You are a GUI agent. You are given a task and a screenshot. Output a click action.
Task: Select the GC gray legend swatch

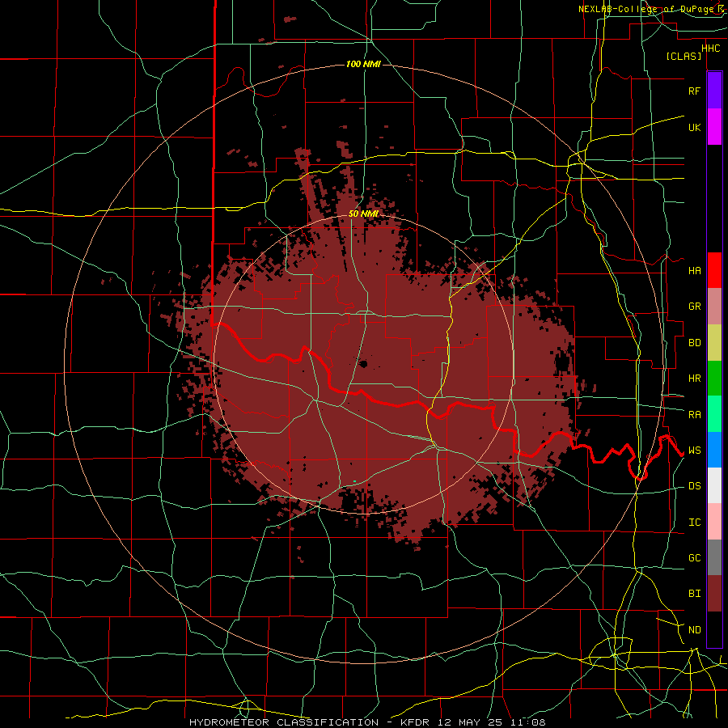coord(714,557)
